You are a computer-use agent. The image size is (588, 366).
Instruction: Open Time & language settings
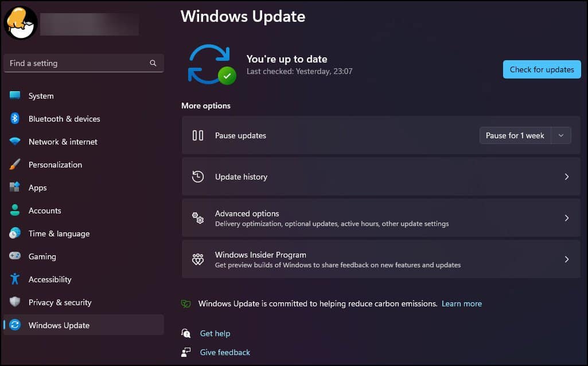click(x=84, y=233)
